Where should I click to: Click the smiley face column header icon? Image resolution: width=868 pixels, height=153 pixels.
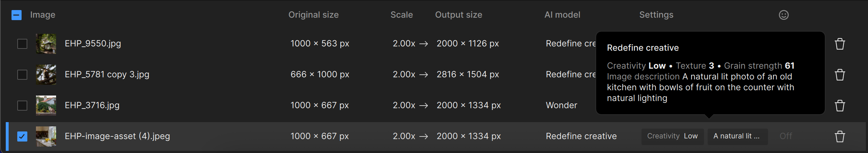coord(784,15)
